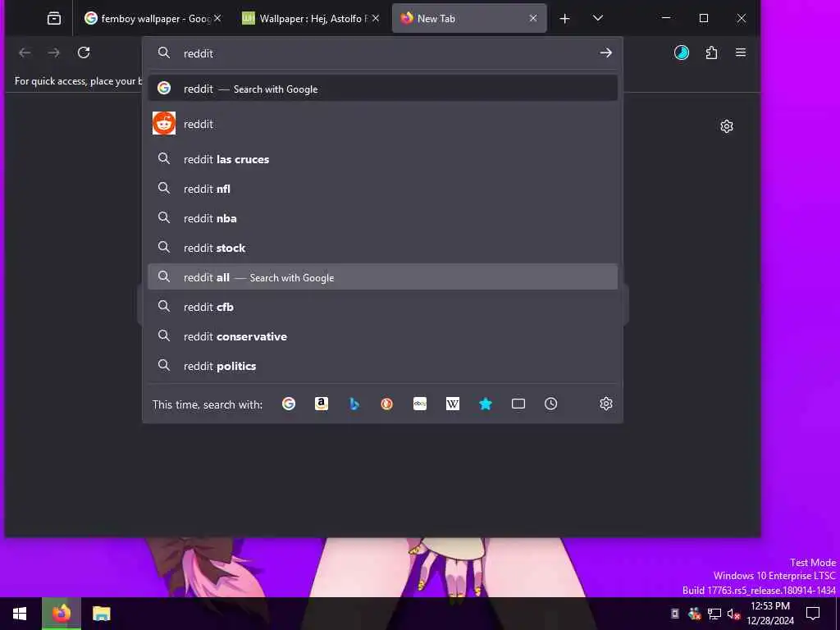This screenshot has height=630, width=840.
Task: Open the Extensions puzzle-piece icon
Action: pos(711,52)
